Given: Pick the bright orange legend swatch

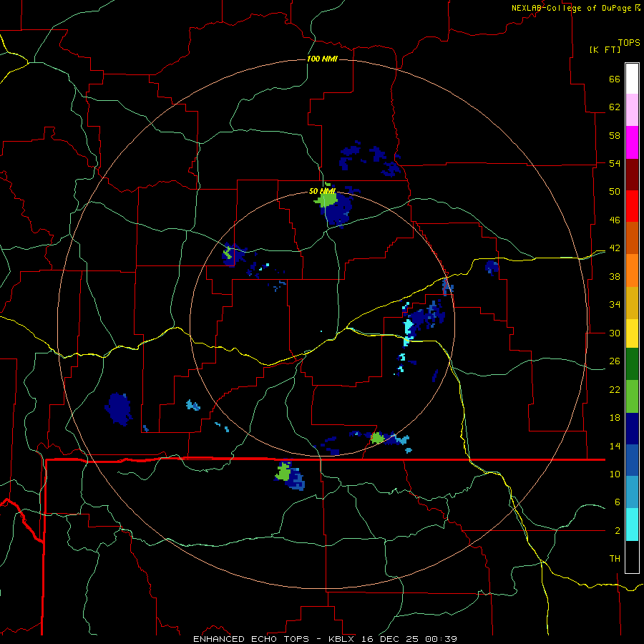Looking at the screenshot, I should (x=632, y=270).
